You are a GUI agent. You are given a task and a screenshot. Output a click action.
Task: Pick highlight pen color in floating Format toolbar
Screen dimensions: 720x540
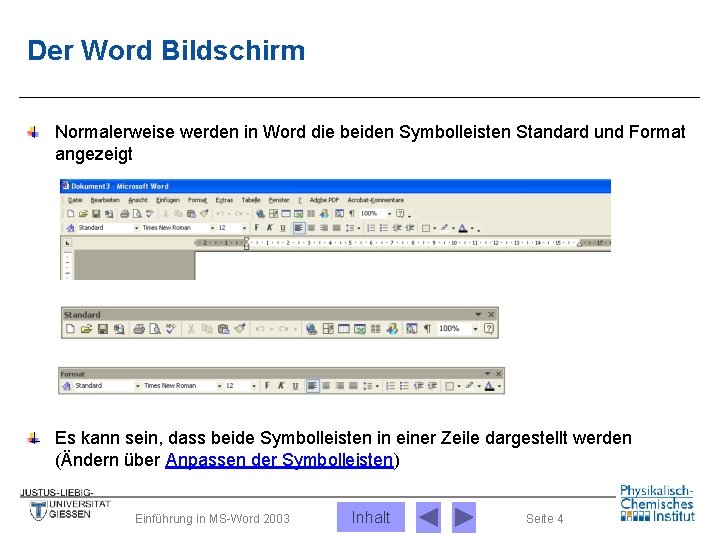[x=469, y=386]
